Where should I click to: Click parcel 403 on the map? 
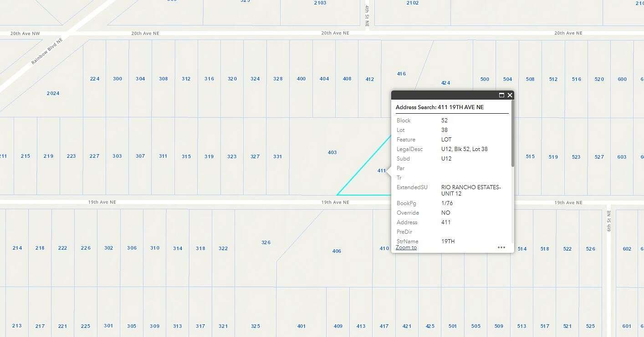[x=332, y=152]
